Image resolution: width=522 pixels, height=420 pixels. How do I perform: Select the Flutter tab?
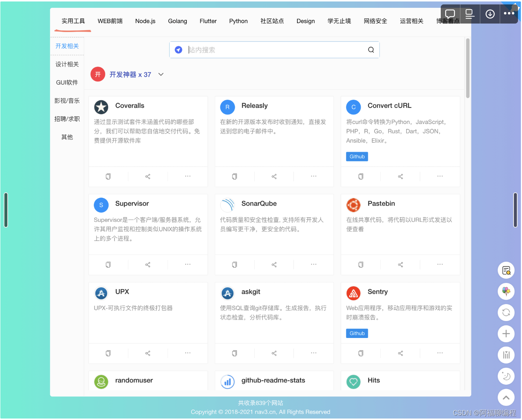(x=208, y=21)
